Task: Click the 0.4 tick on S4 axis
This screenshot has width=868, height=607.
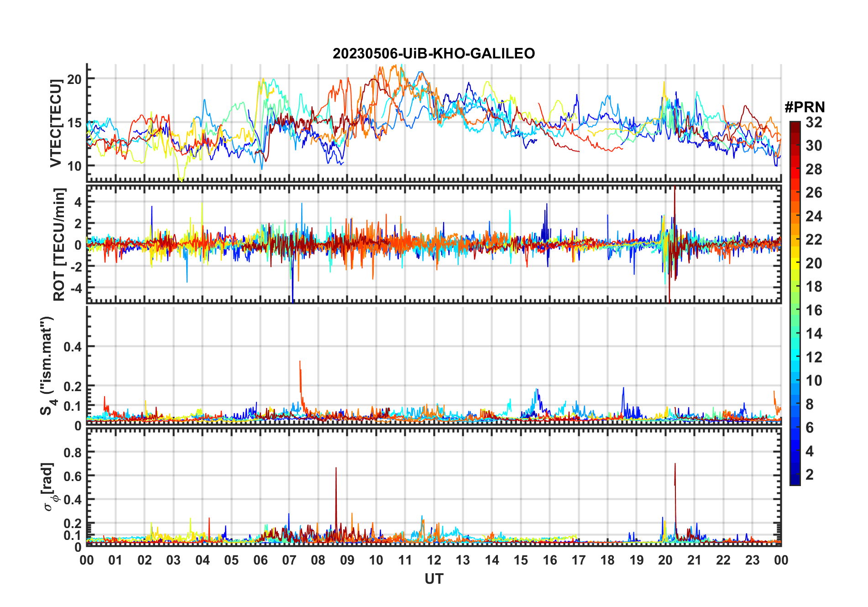Action: tap(73, 347)
